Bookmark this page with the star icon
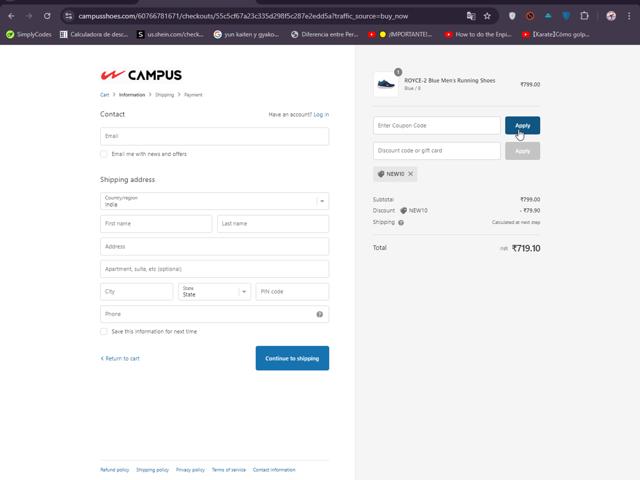This screenshot has width=640, height=480. [487, 16]
